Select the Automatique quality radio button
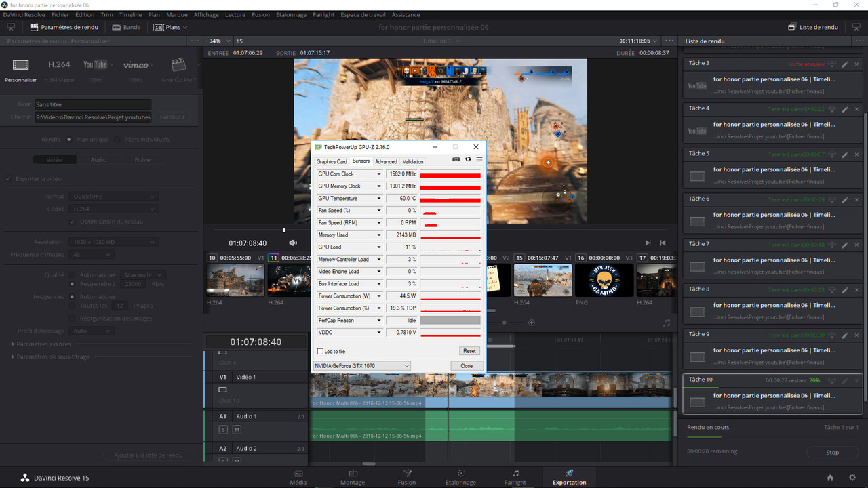This screenshot has width=868, height=488. click(73, 275)
